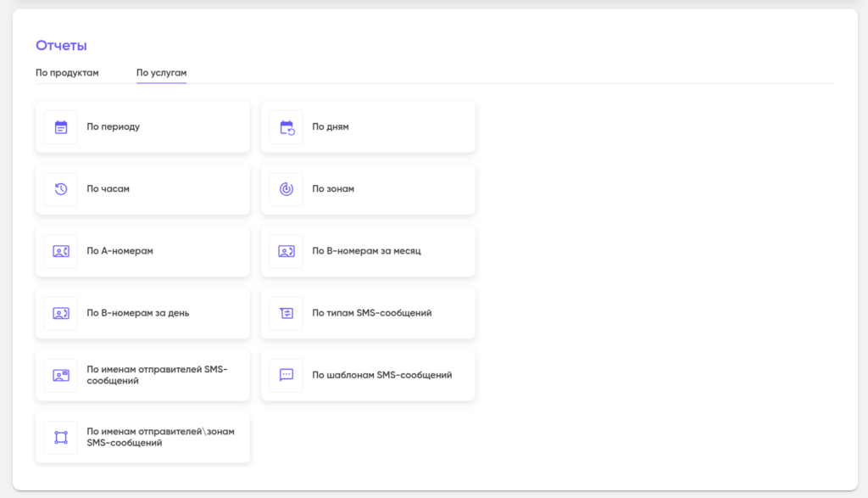Open the По часам report label
This screenshot has width=868, height=498.
pyautogui.click(x=108, y=189)
